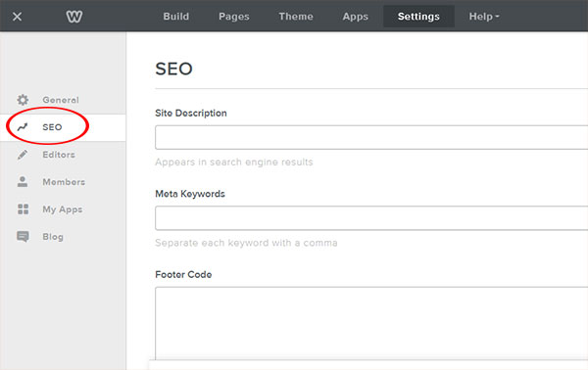588x370 pixels.
Task: Open the Apps tab
Action: (355, 17)
